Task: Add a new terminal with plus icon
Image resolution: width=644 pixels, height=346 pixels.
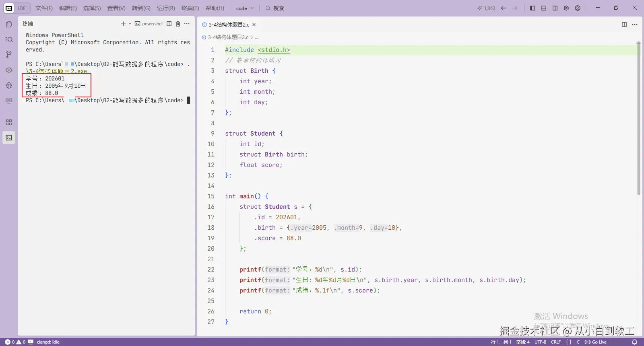Action: click(x=123, y=24)
